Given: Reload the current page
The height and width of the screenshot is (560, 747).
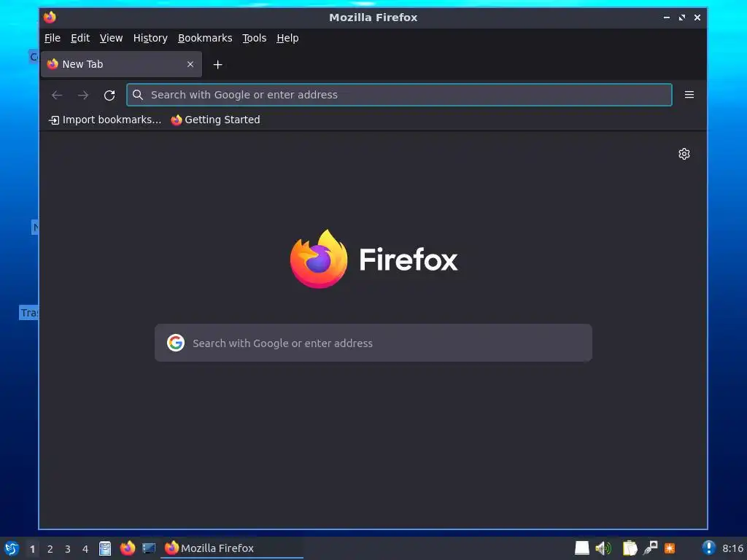Looking at the screenshot, I should click(109, 96).
